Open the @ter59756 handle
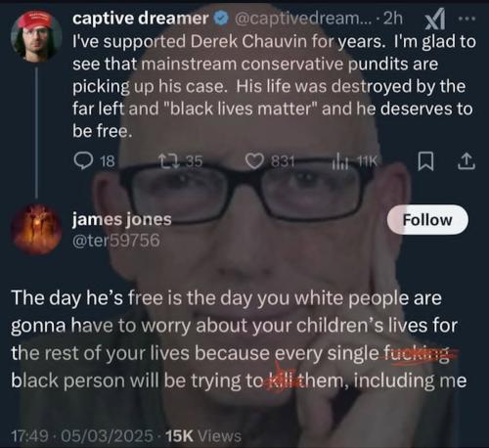 [116, 241]
